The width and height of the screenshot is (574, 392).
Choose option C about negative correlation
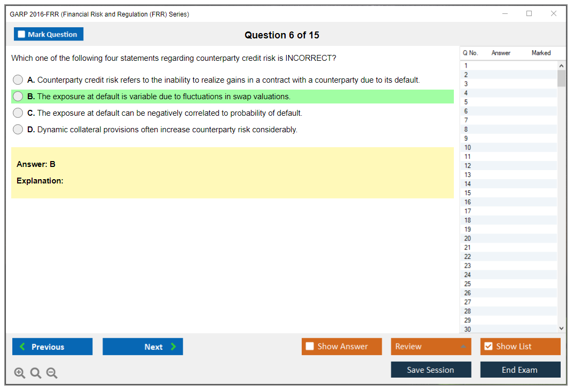pos(18,113)
